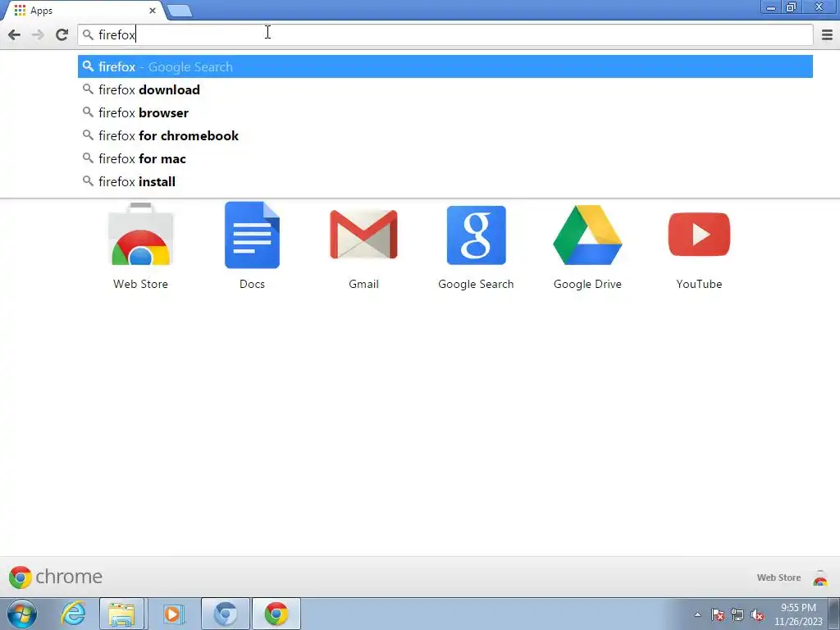Open the Google Search app

[476, 235]
